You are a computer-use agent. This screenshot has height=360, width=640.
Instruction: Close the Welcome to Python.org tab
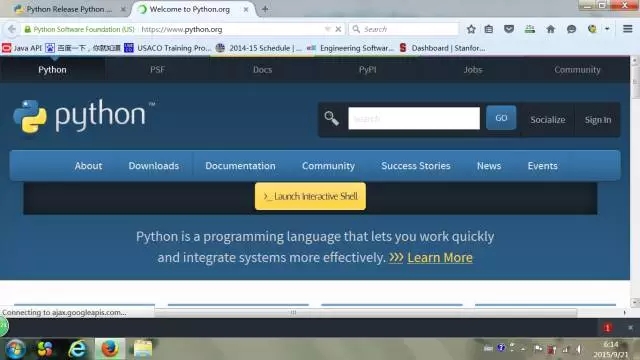click(x=246, y=9)
